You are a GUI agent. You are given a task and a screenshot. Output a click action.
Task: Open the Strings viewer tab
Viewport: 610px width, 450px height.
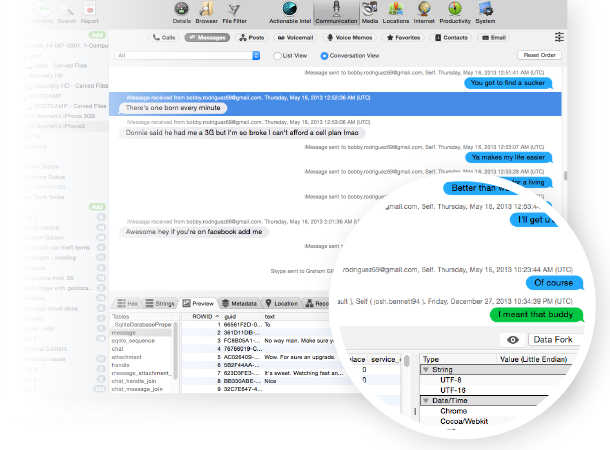pos(160,303)
